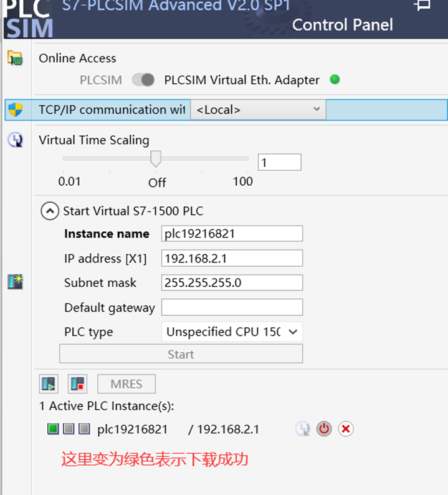Click the stop PLC instance icon button
Image resolution: width=448 pixels, height=495 pixels.
[77, 384]
